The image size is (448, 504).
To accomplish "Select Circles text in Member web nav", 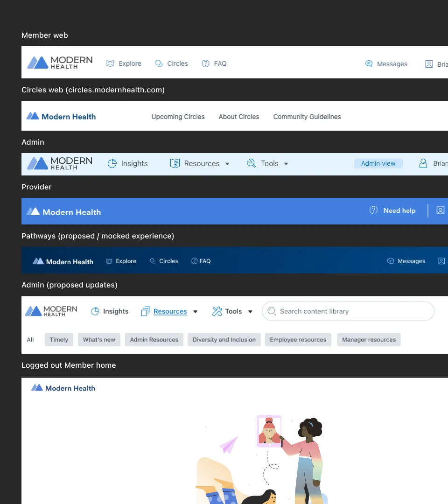I will coord(177,63).
